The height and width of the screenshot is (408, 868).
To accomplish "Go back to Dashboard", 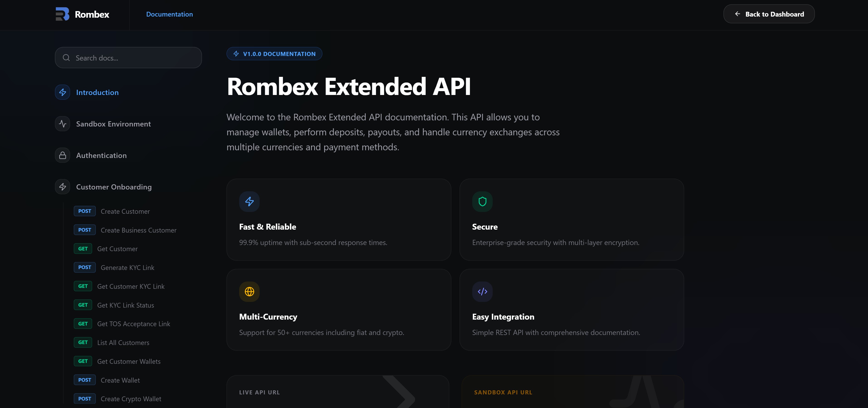I will click(x=769, y=14).
